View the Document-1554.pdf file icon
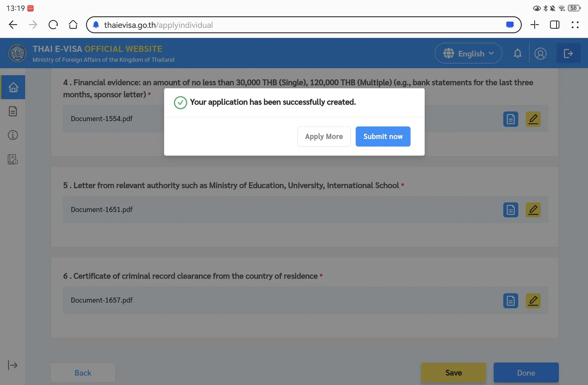 510,119
